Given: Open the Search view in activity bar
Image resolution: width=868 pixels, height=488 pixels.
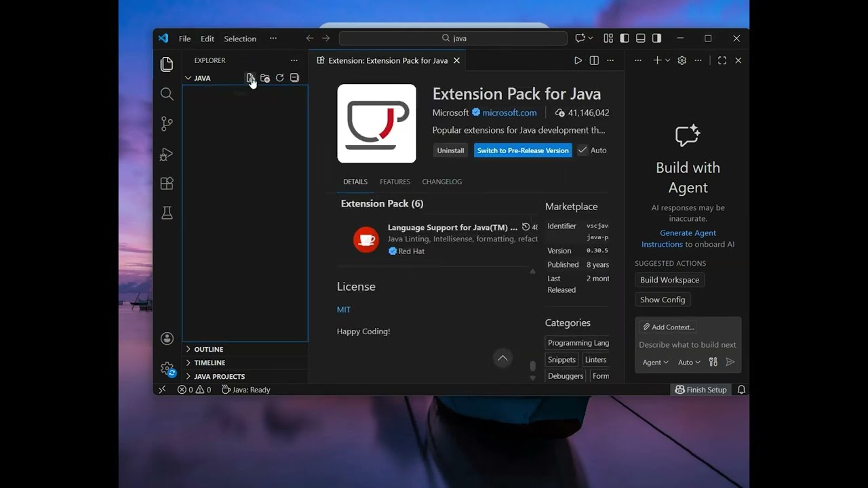Looking at the screenshot, I should (167, 94).
